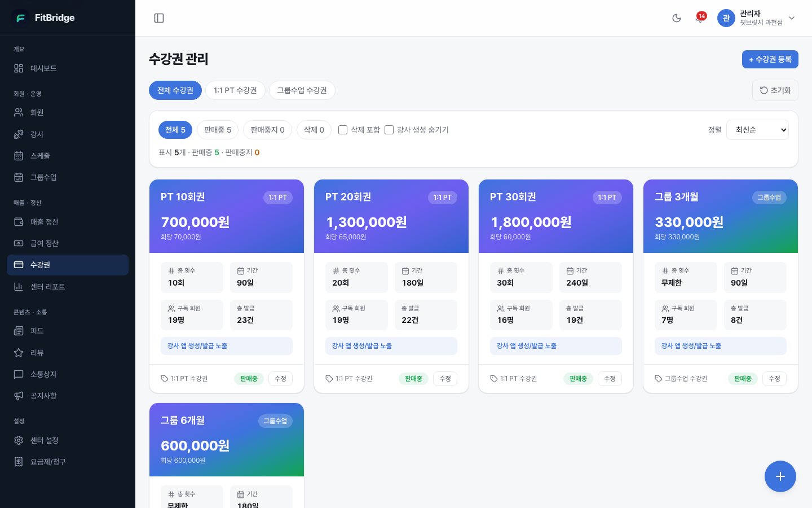The image size is (812, 508).
Task: Expand the 관리자 account menu chevron
Action: tap(792, 18)
